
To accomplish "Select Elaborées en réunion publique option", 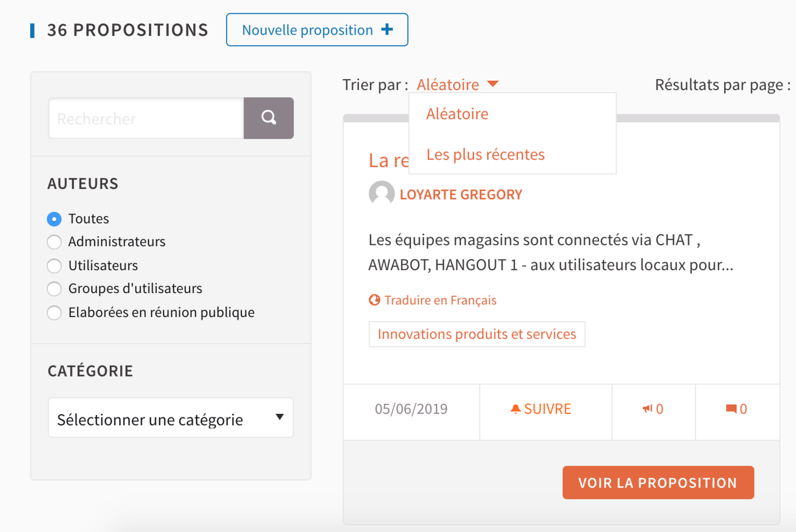I will pos(54,312).
